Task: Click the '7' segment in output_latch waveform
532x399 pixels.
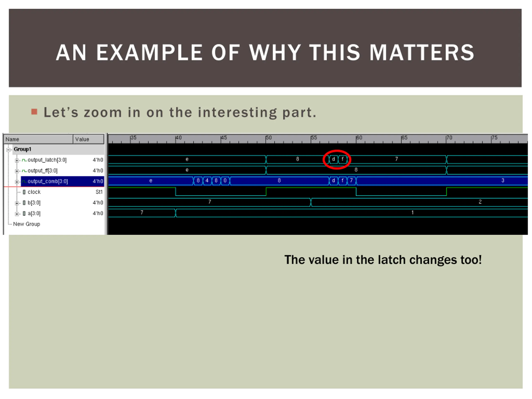Action: coord(397,159)
